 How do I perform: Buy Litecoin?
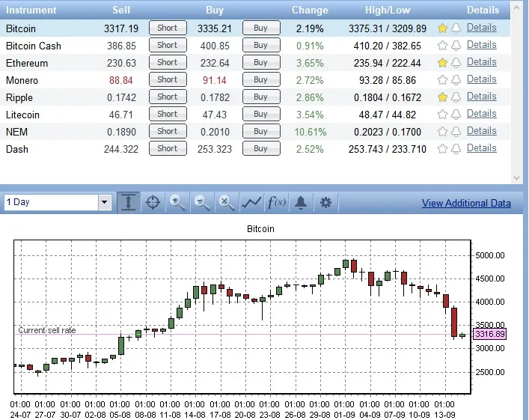pos(261,114)
